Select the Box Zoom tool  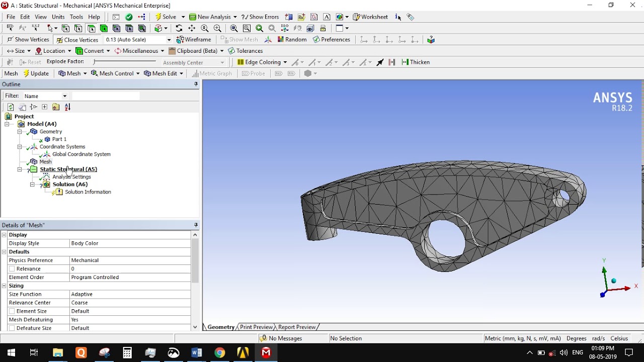(217, 28)
